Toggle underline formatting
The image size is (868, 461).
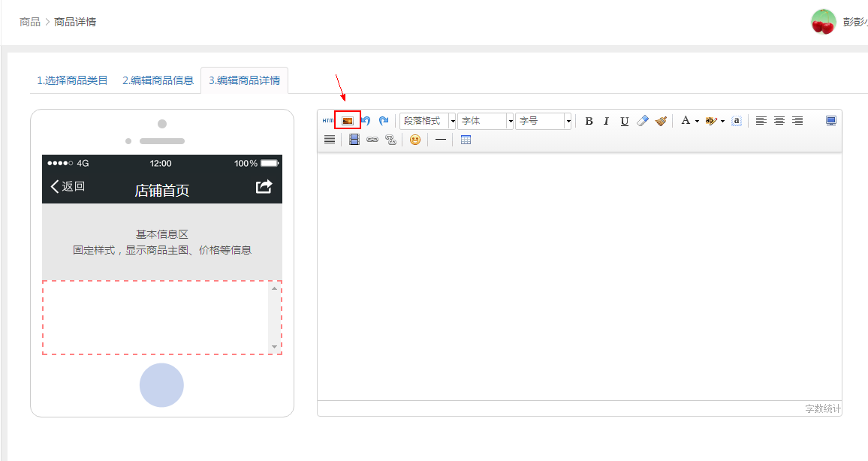625,121
